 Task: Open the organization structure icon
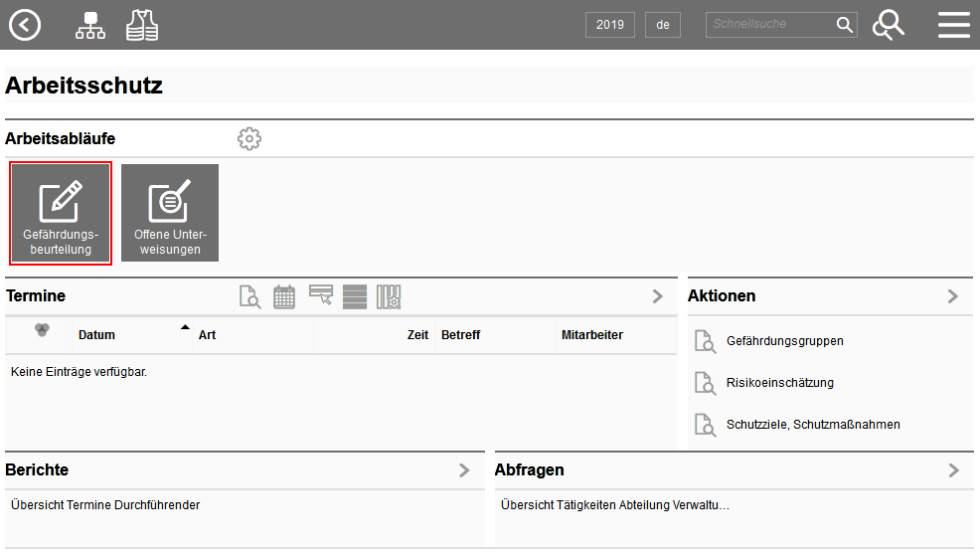coord(90,26)
